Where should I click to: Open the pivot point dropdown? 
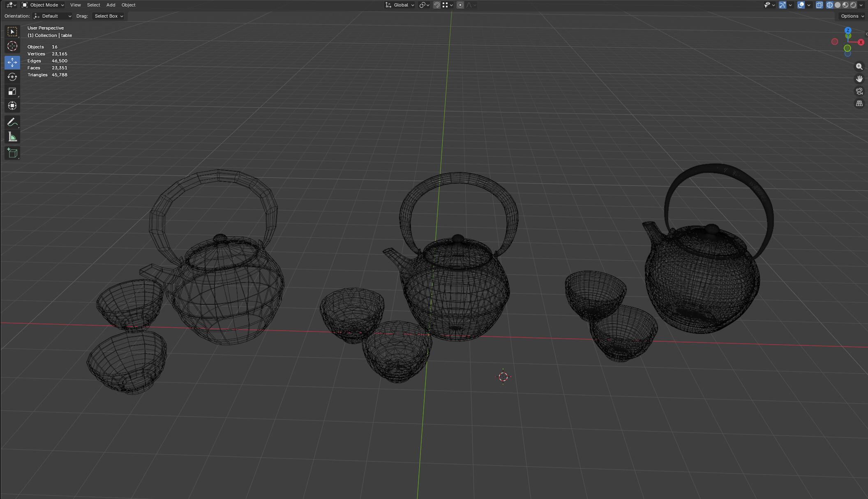coord(424,5)
